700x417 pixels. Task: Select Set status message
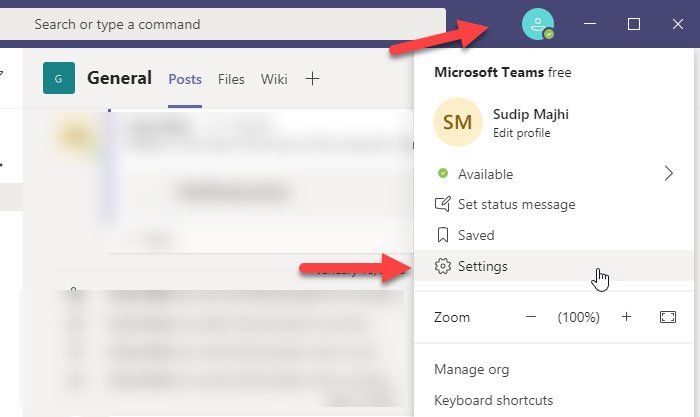tap(554, 204)
